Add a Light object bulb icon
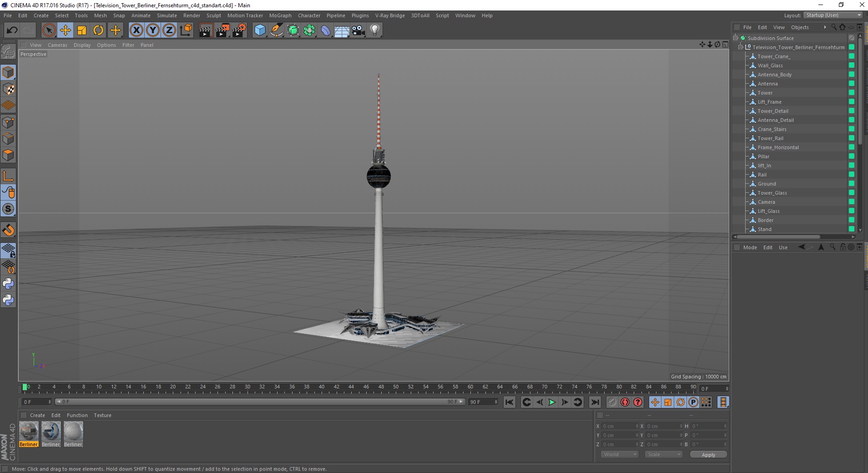868x473 pixels. click(375, 30)
